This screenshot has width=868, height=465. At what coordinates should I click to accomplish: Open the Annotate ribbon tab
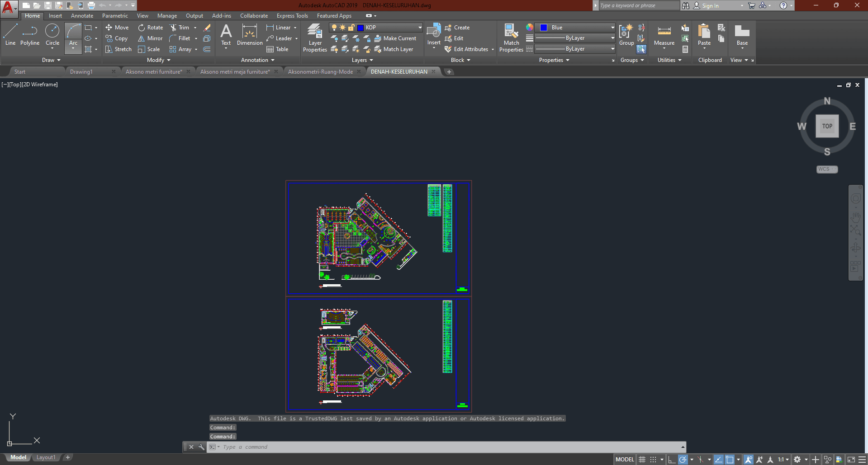(82, 16)
